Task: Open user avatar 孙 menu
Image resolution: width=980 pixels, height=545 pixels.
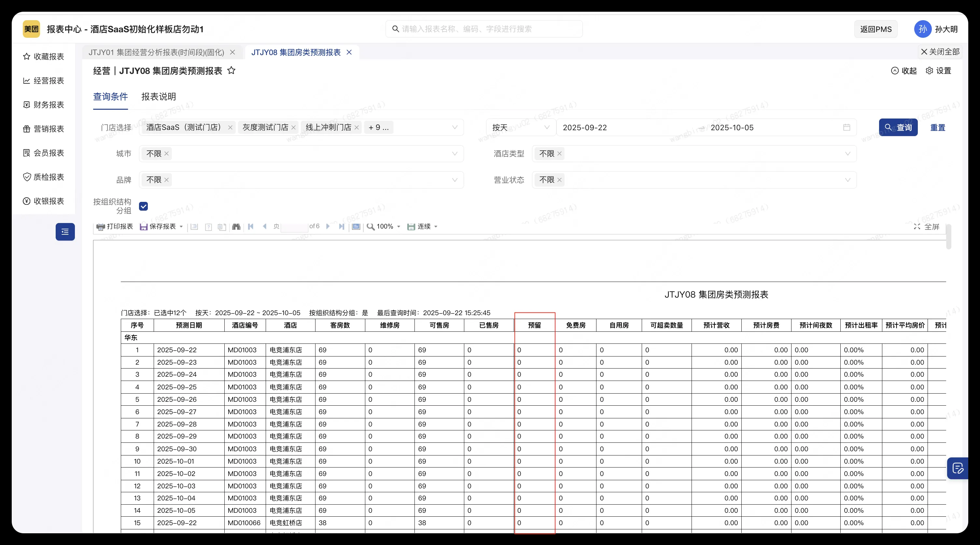Action: pos(923,29)
